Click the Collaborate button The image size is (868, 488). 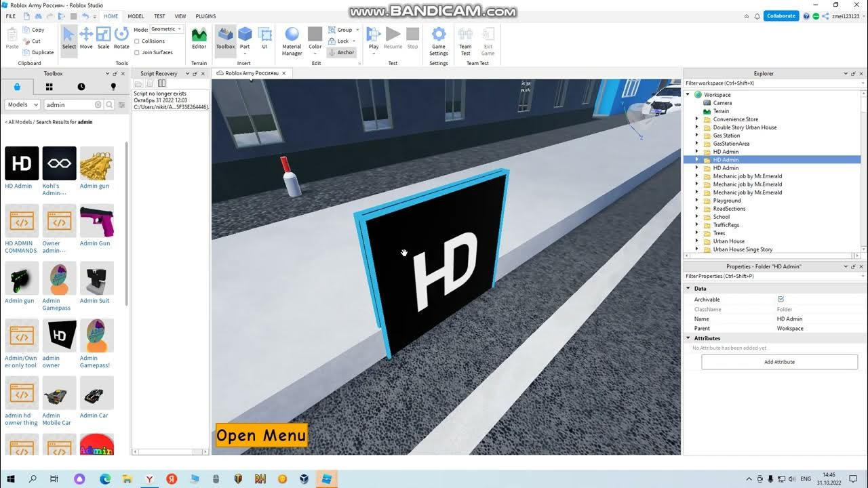[x=781, y=16]
